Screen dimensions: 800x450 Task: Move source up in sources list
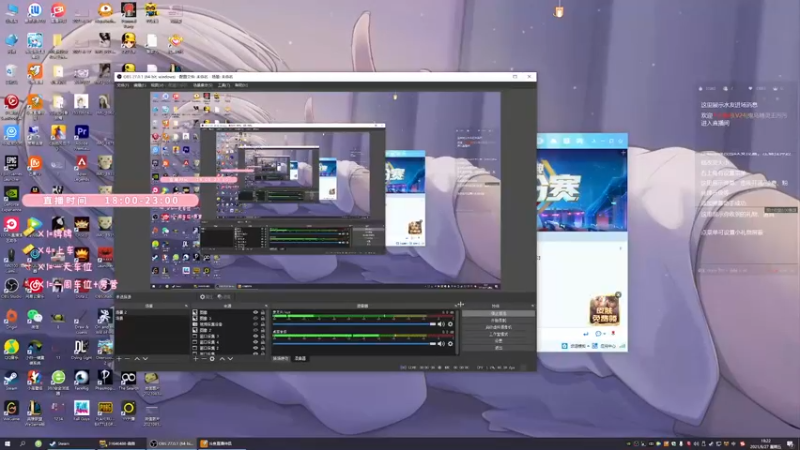(222, 359)
